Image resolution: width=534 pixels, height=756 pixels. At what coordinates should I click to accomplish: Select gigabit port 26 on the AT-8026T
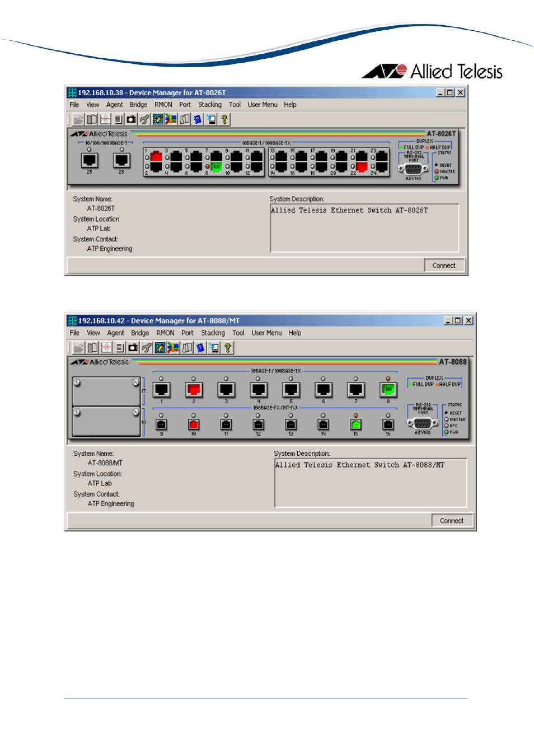click(x=121, y=161)
